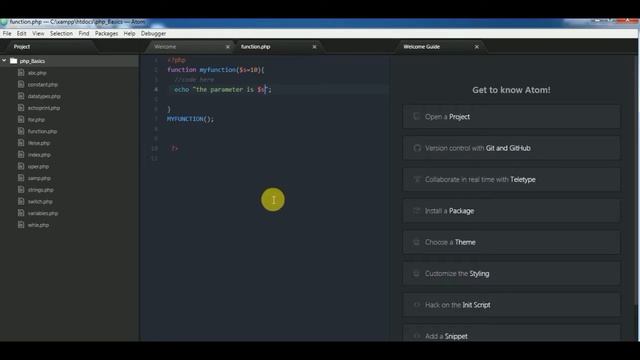Image resolution: width=640 pixels, height=360 pixels.
Task: Open constant.php in the tree
Action: (x=43, y=84)
